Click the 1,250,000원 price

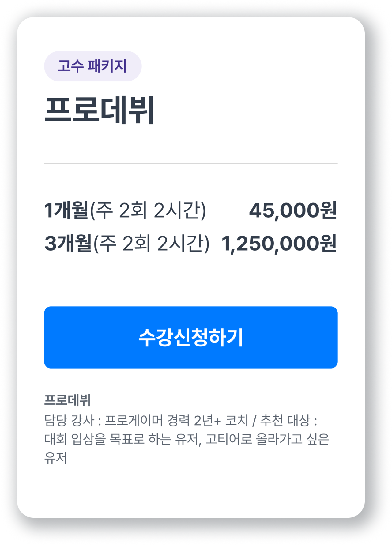click(279, 244)
